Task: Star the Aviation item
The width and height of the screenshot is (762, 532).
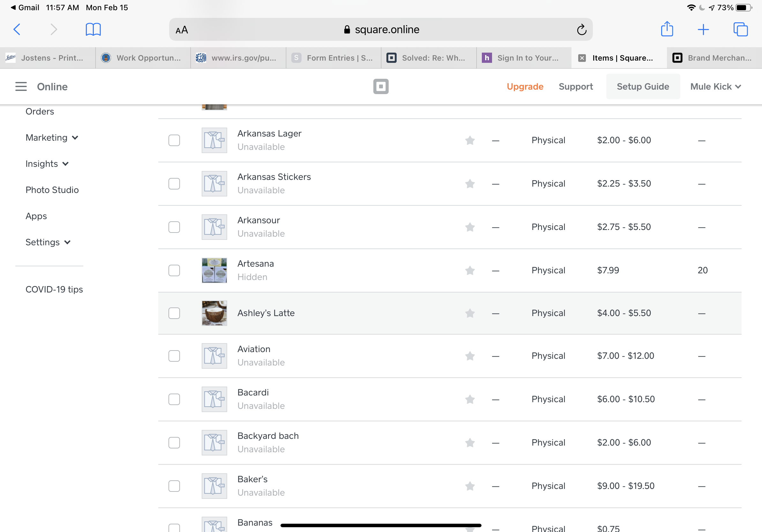Action: pos(470,356)
